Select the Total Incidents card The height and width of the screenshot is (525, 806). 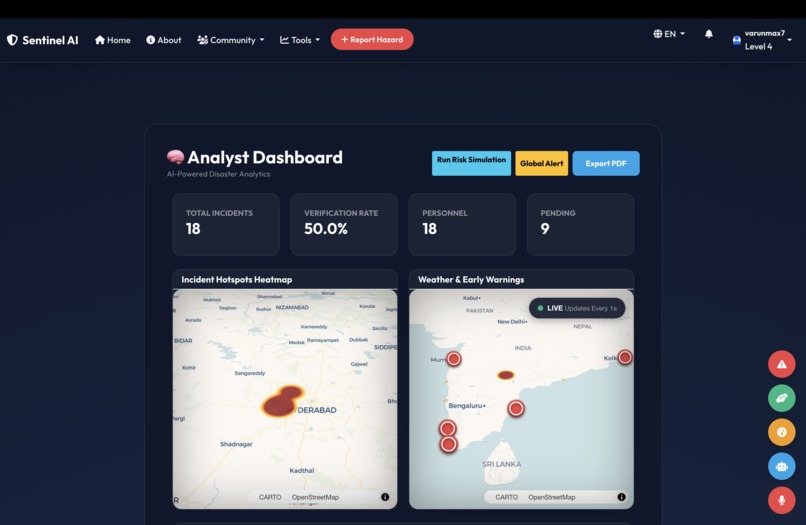click(226, 225)
